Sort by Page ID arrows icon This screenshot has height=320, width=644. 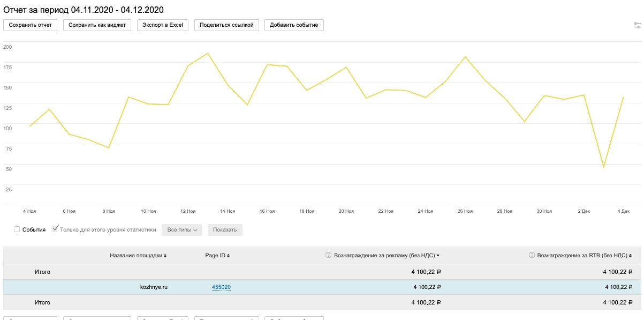click(x=229, y=256)
